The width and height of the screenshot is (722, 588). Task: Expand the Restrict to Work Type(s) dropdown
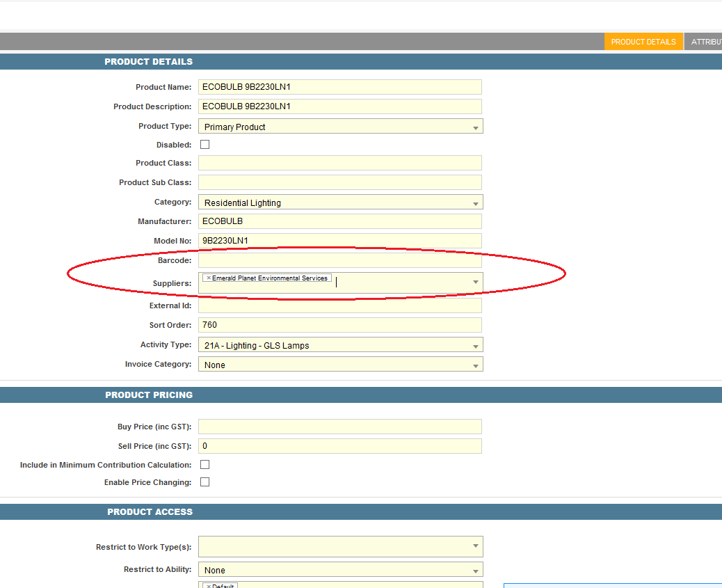[x=476, y=546]
